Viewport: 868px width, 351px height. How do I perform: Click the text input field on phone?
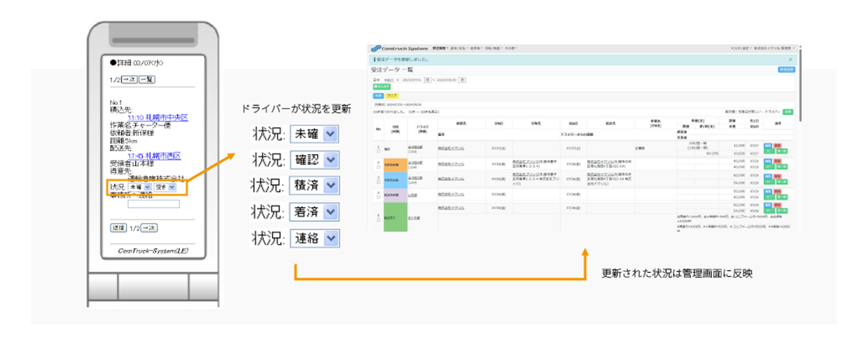(153, 204)
